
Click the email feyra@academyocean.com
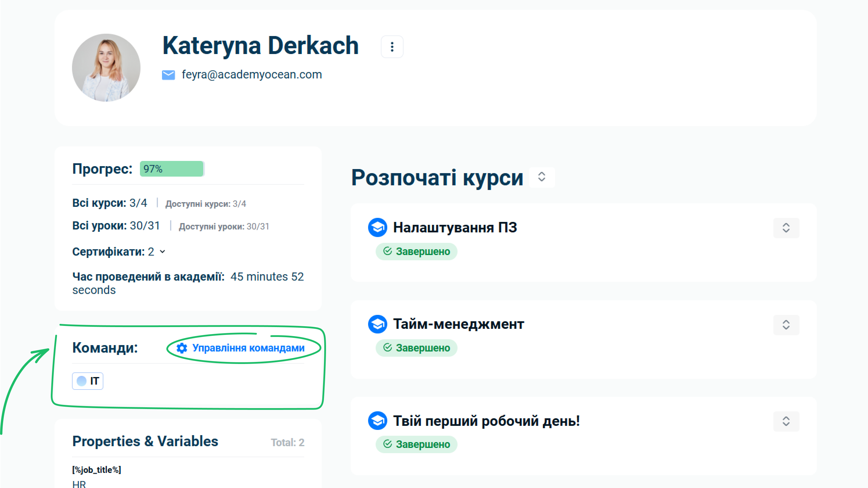tap(252, 75)
